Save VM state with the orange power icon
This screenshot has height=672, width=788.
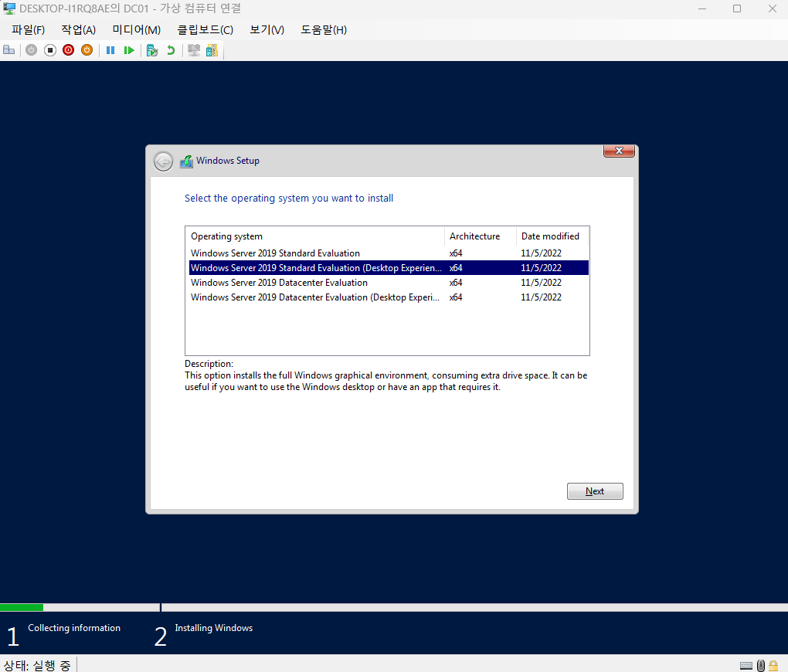[x=87, y=49]
